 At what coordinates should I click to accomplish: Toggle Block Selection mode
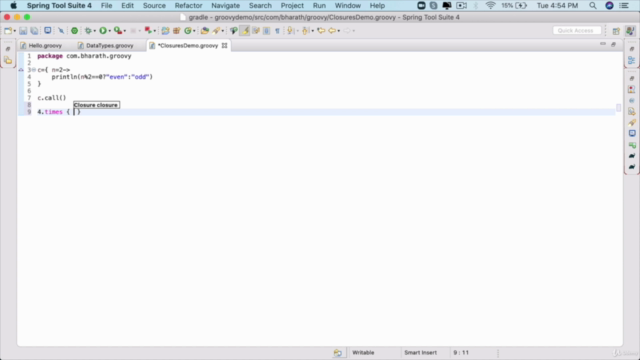coord(266,31)
